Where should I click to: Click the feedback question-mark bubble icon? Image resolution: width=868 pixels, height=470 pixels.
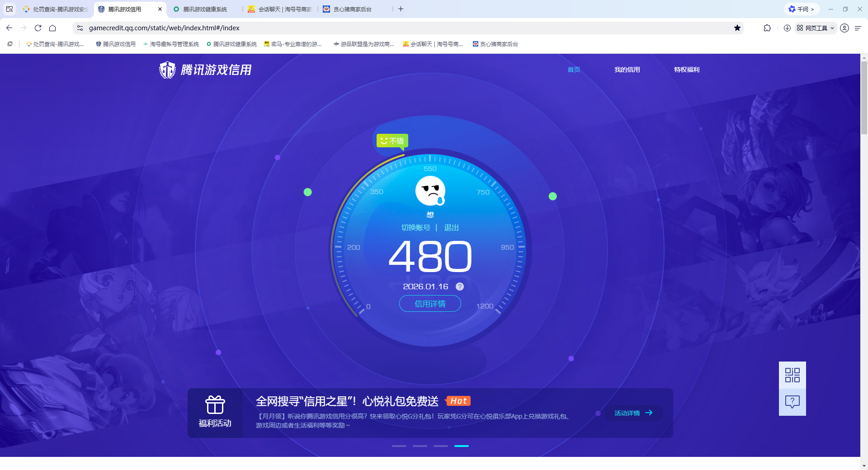[x=792, y=401]
